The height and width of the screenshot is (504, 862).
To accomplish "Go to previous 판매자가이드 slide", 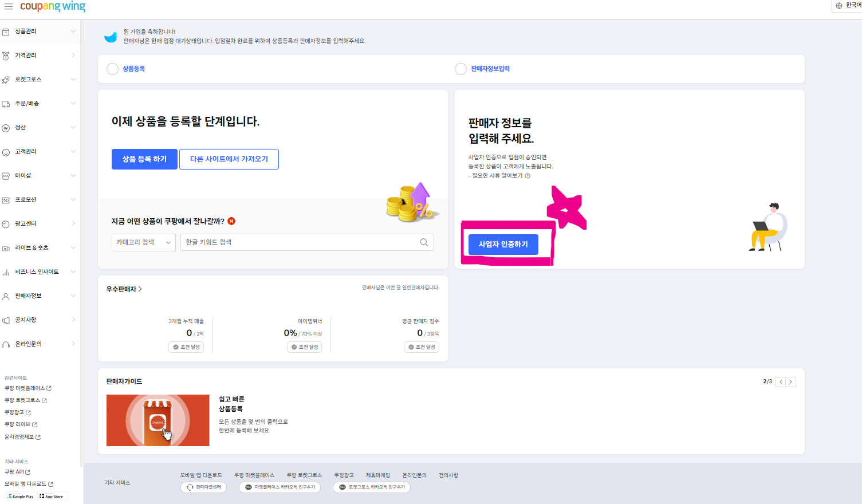I will click(x=781, y=381).
